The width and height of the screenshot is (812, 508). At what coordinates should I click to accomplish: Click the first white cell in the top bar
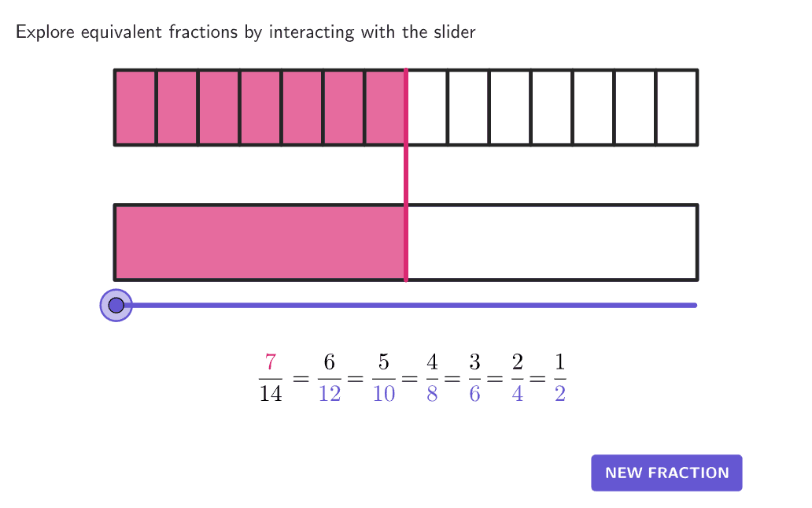point(427,107)
